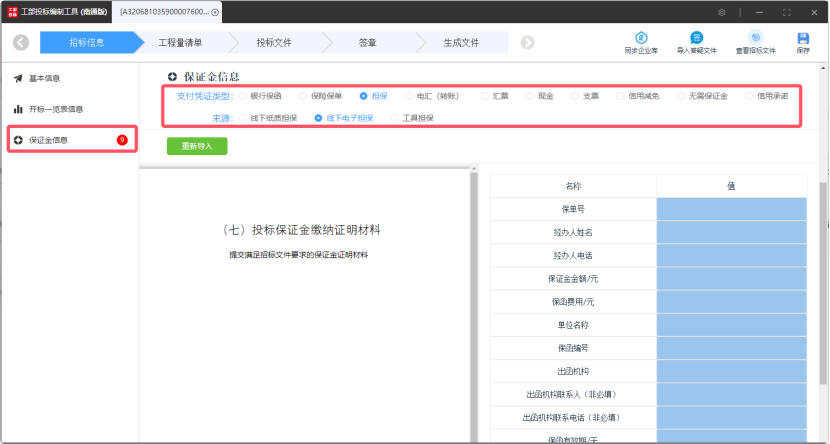This screenshot has height=444, width=830.
Task: Select 线下纸质担保 as the source
Action: 242,118
